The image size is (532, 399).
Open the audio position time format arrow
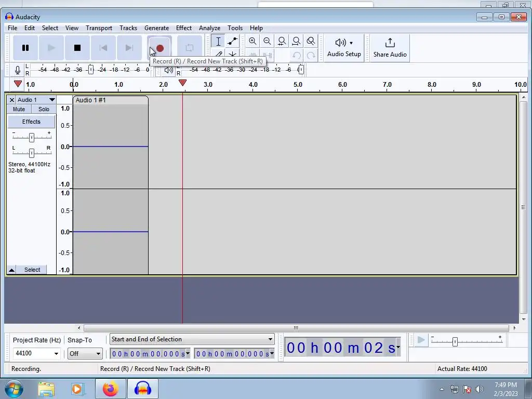(x=398, y=347)
